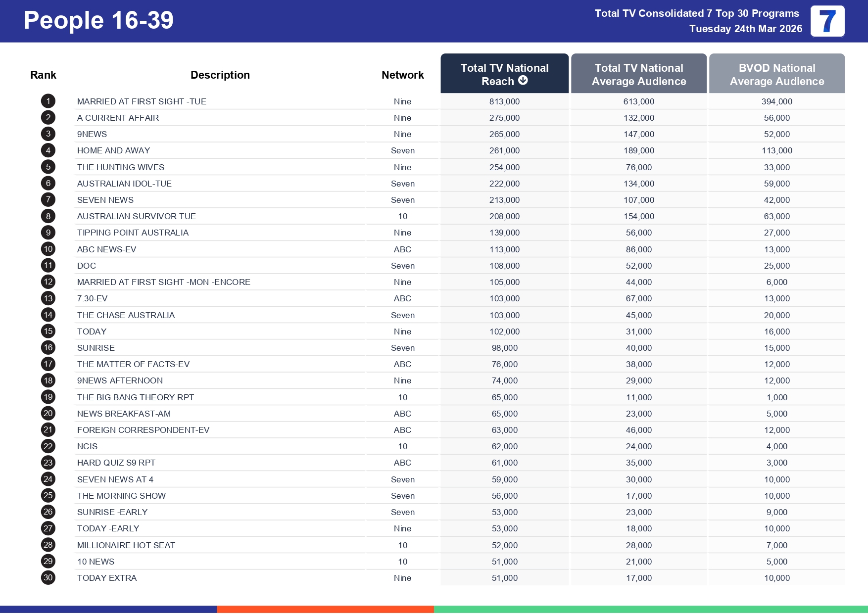Select AUSTRALIAN SURVIVOR TUE program row
The height and width of the screenshot is (614, 868).
(137, 216)
